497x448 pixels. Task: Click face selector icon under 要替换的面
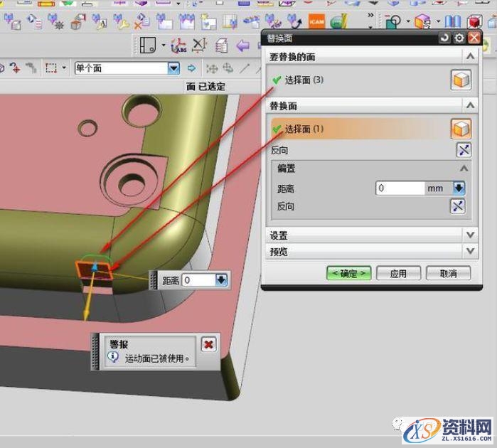(461, 80)
